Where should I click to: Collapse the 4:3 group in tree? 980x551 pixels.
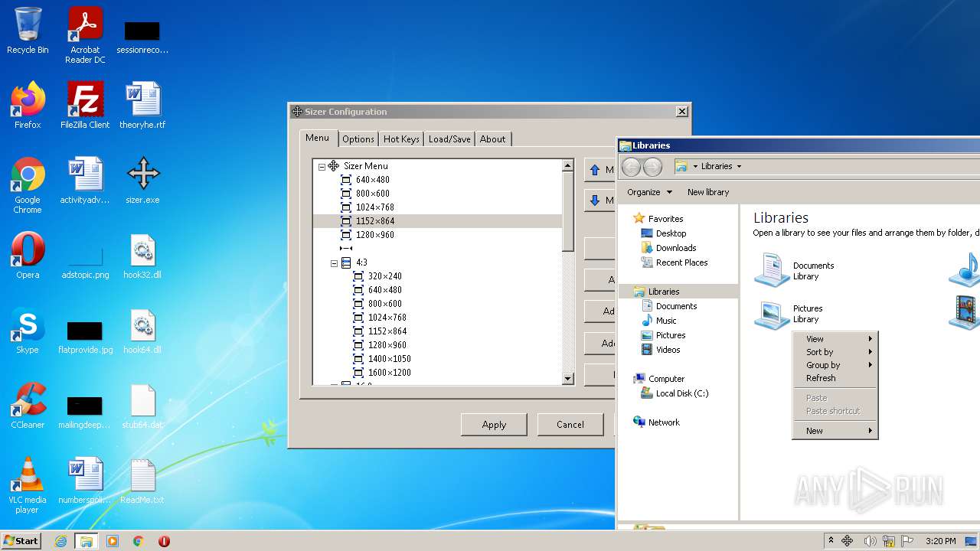pyautogui.click(x=334, y=262)
